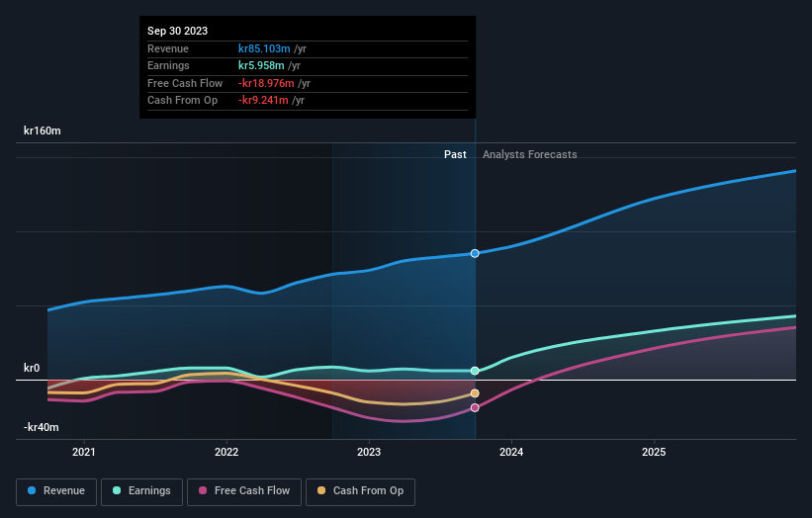The width and height of the screenshot is (812, 518).
Task: Click the kr160m y-axis label
Action: 42,130
